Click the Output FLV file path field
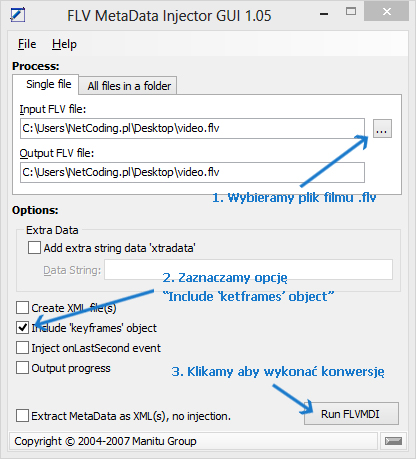 click(x=192, y=172)
